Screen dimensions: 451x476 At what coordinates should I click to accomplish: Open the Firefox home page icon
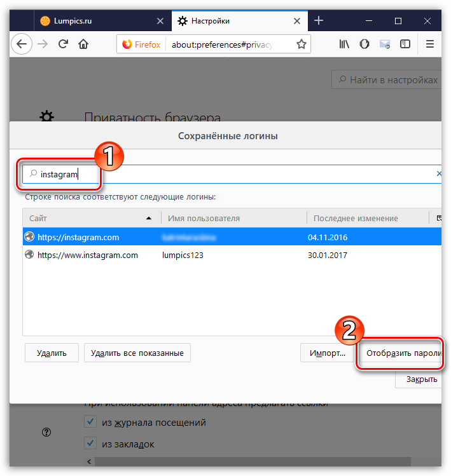pos(83,44)
